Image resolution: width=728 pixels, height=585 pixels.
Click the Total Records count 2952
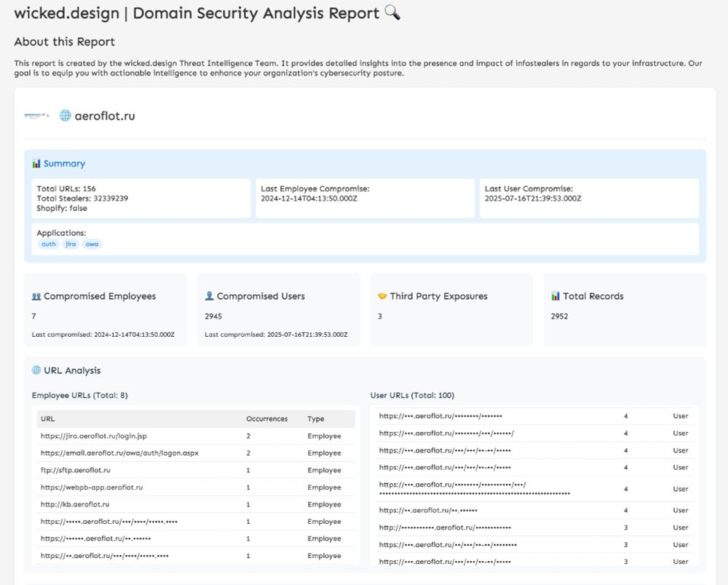559,317
